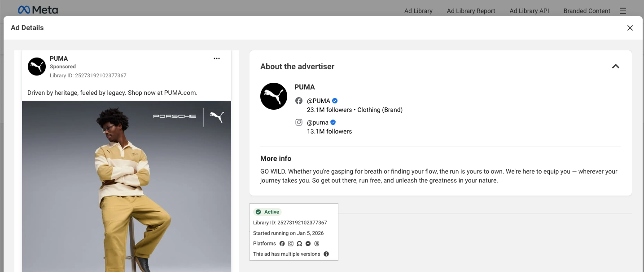Click the Porsche PUMA ad image

(x=127, y=189)
